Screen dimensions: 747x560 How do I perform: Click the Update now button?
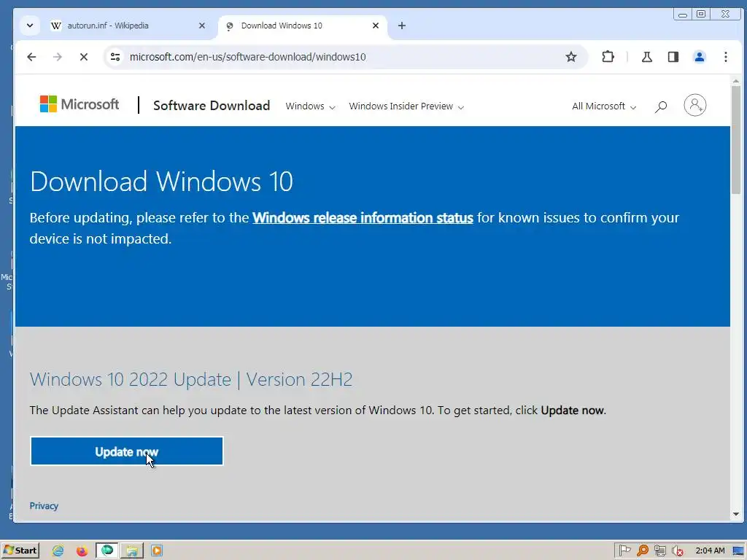point(127,451)
